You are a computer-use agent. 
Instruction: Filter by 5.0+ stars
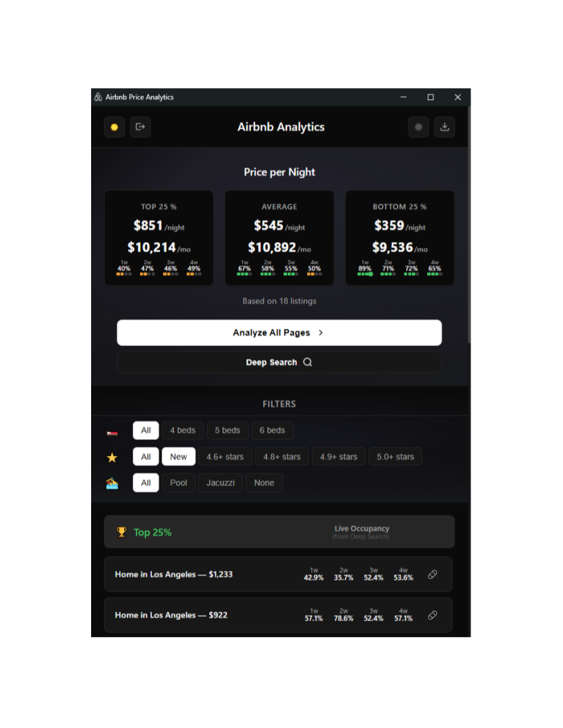coord(395,457)
